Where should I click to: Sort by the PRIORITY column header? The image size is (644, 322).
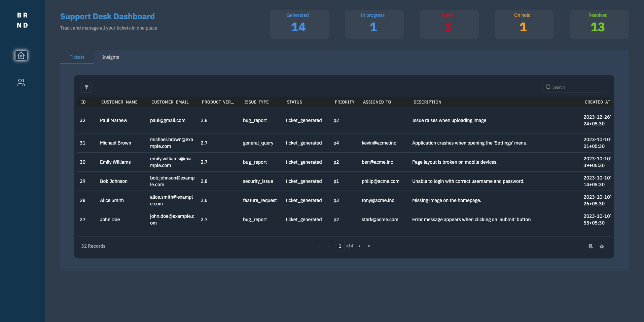(344, 102)
